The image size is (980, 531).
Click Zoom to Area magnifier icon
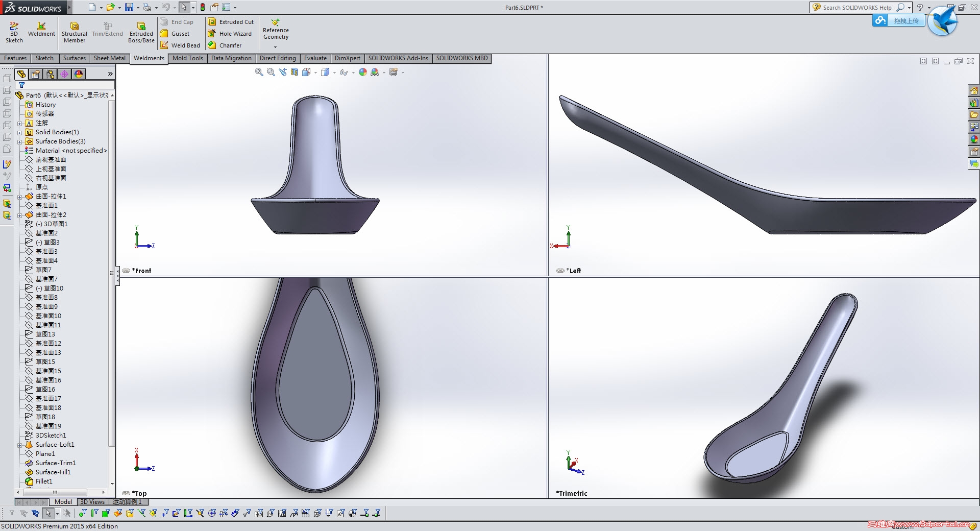point(271,73)
